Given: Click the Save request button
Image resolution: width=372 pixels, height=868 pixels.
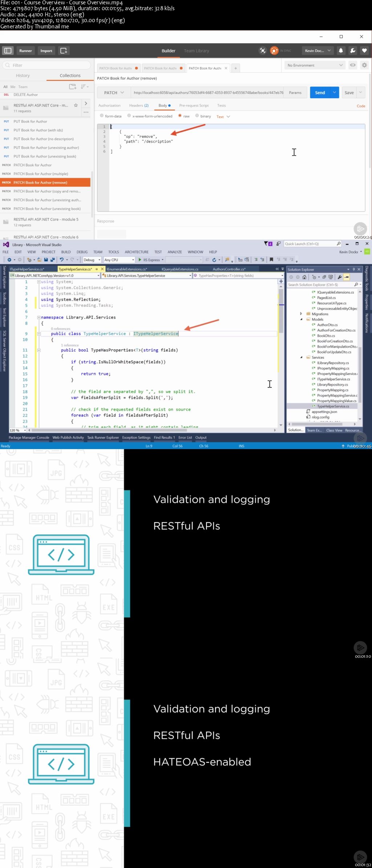Looking at the screenshot, I should [x=349, y=93].
